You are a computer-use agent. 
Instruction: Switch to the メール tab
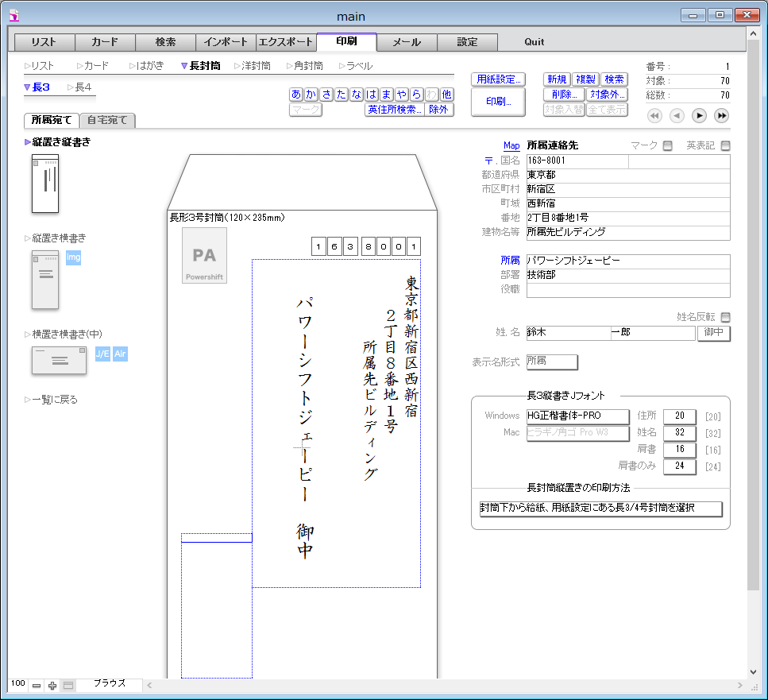[x=407, y=41]
